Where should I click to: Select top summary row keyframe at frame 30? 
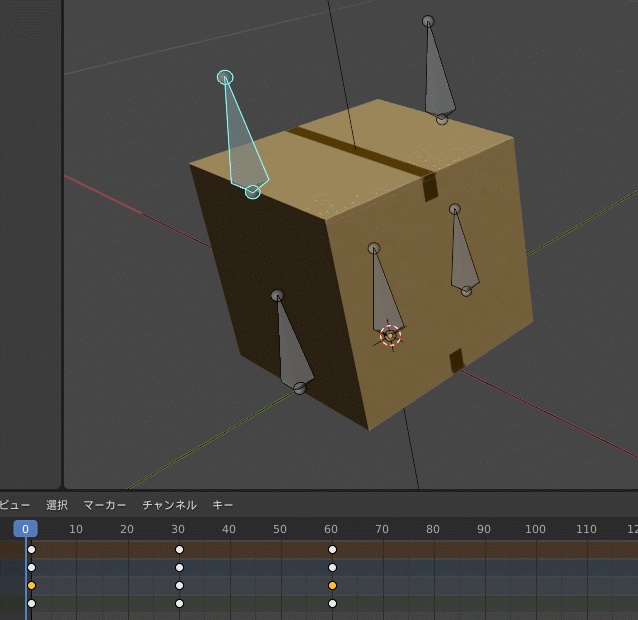point(180,550)
